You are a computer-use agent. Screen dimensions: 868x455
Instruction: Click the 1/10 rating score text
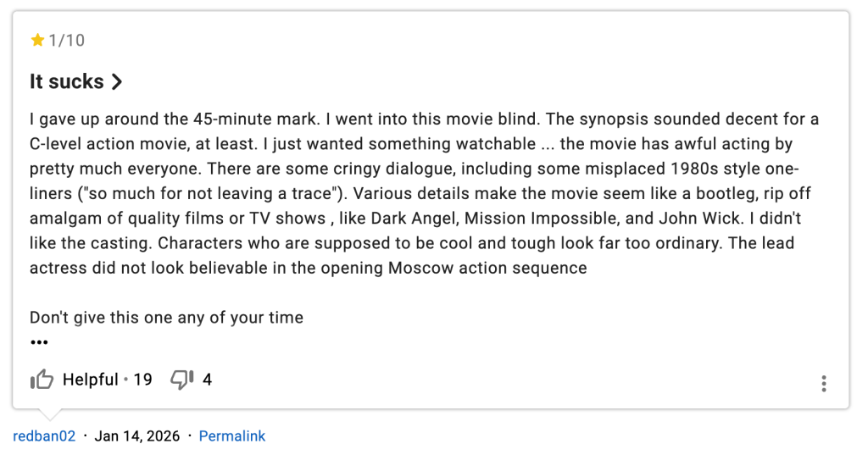tap(67, 41)
